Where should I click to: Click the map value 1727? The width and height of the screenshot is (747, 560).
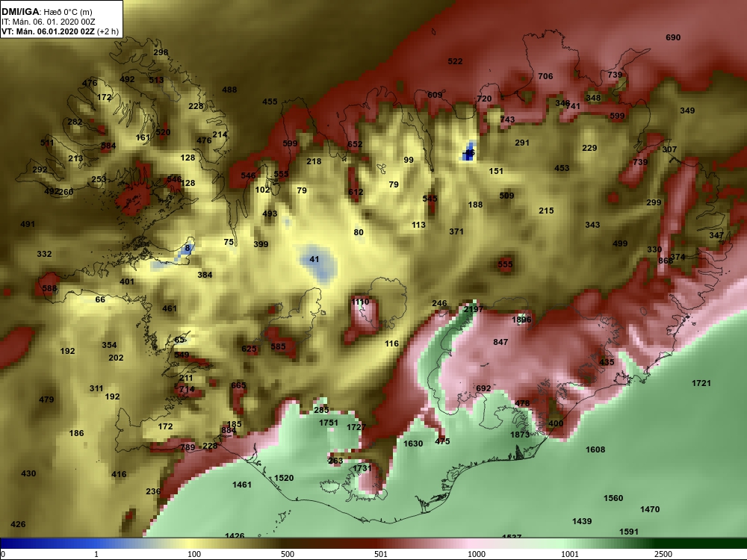356,427
